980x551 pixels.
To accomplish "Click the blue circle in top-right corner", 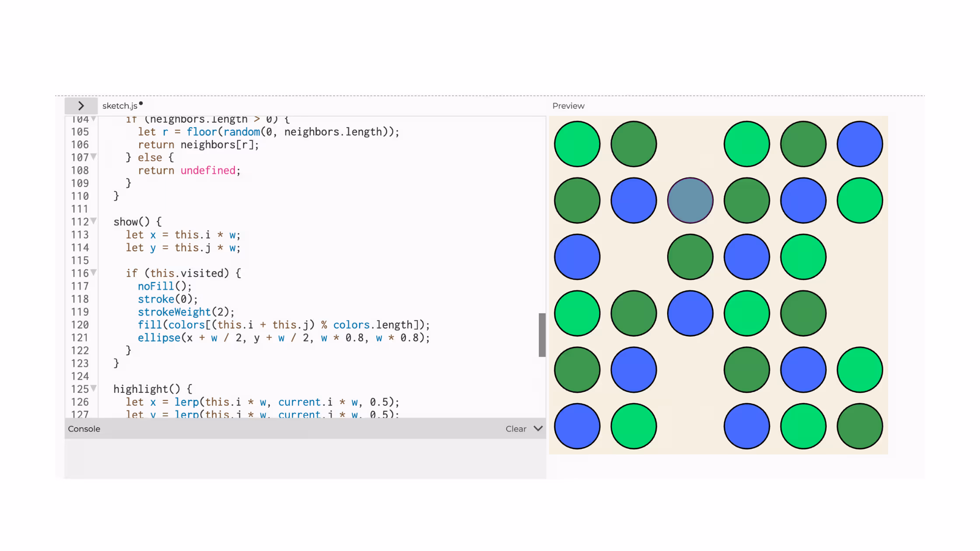I will pos(859,144).
